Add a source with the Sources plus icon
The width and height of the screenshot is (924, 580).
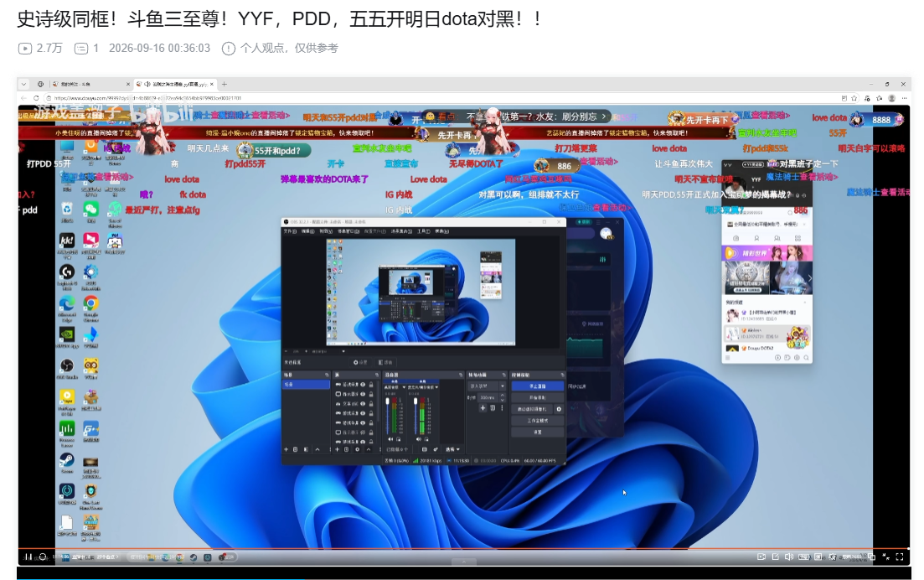[337, 449]
